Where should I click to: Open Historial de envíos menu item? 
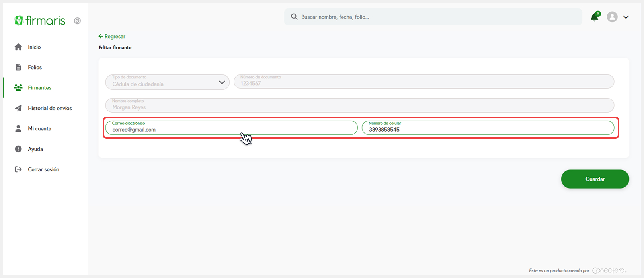(50, 108)
